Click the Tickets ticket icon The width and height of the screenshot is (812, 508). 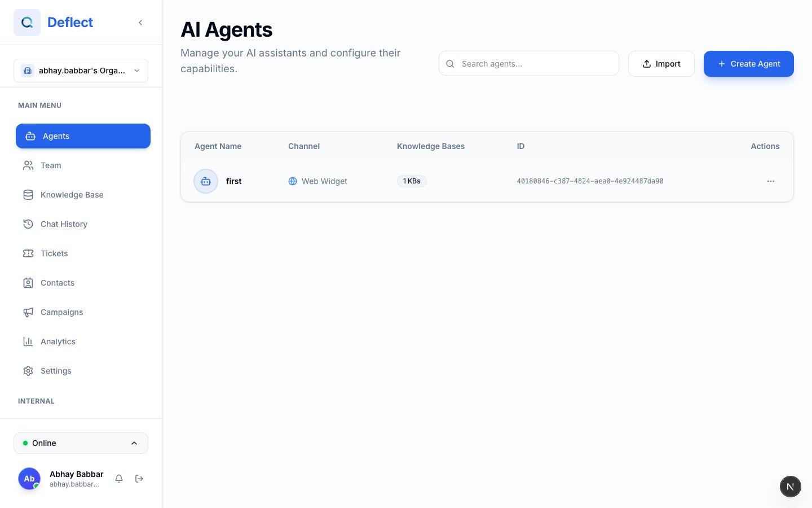pyautogui.click(x=28, y=253)
